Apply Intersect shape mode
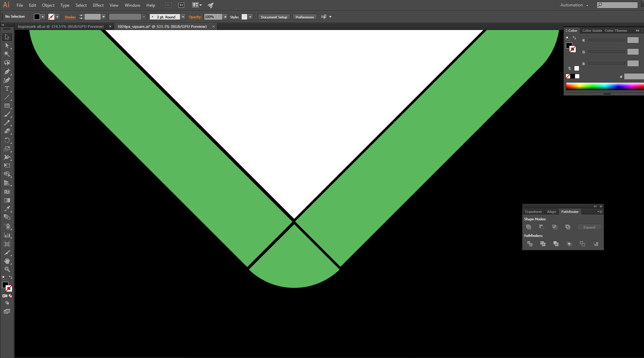 555,227
